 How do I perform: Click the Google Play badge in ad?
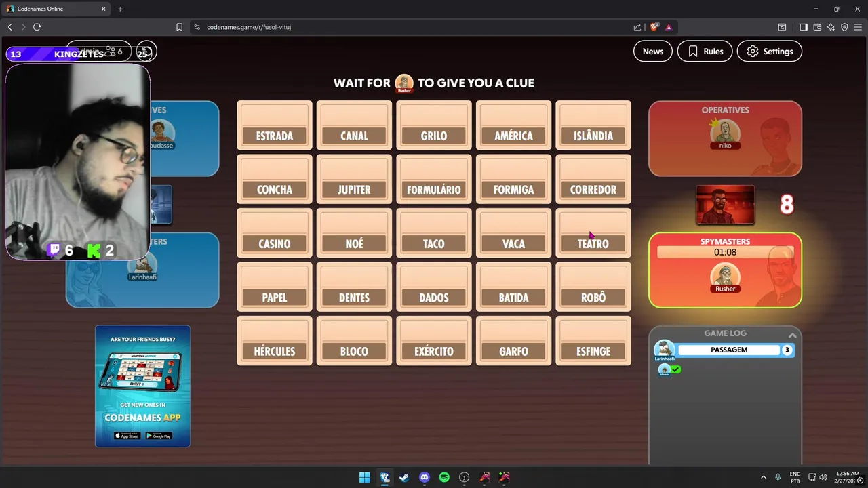(159, 436)
